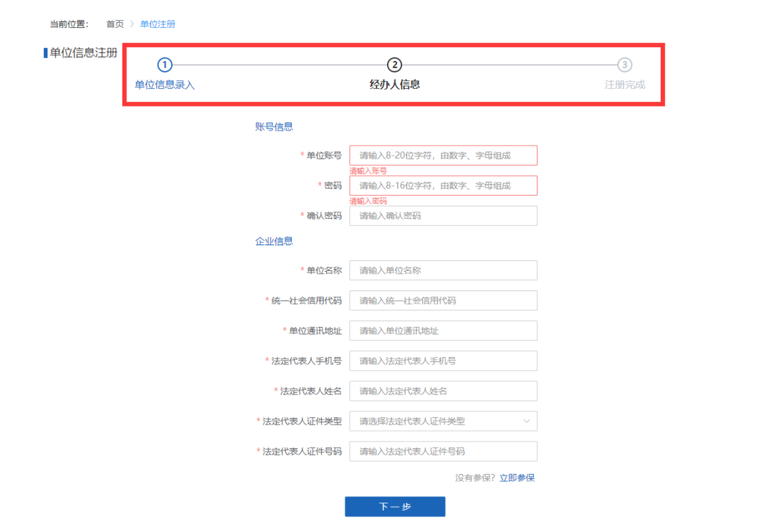Click the 单位名称 text box

443,270
